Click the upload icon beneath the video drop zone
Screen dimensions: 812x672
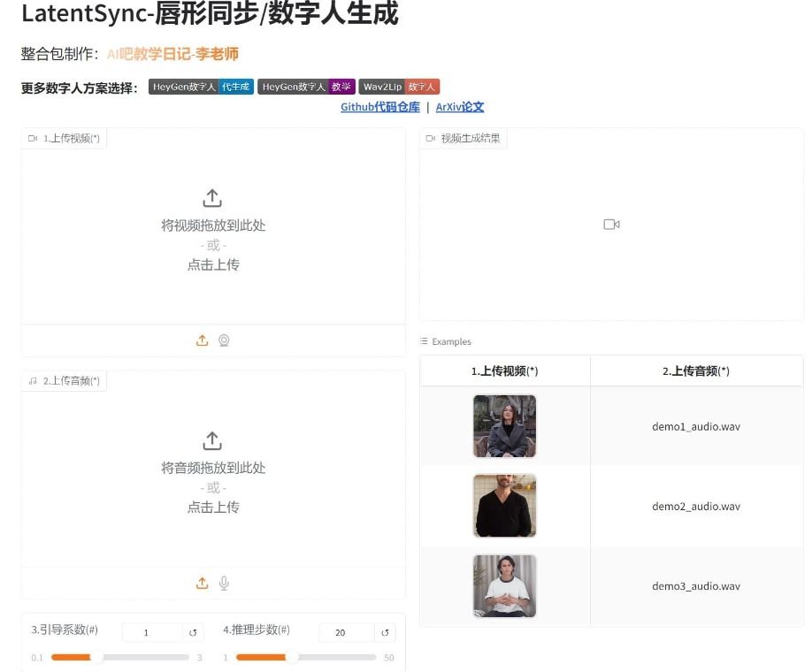pos(201,340)
